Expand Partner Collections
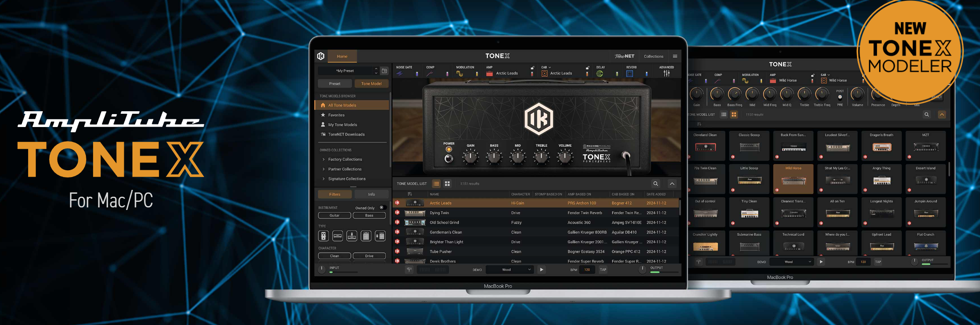Viewport: 980px width, 325px height. tap(323, 169)
